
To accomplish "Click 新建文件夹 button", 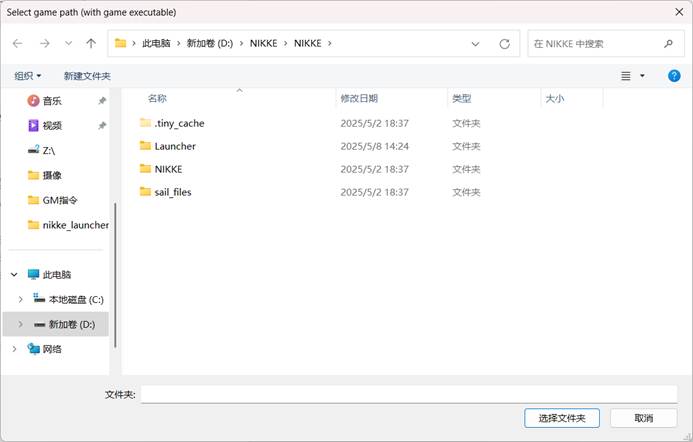I will (x=87, y=76).
